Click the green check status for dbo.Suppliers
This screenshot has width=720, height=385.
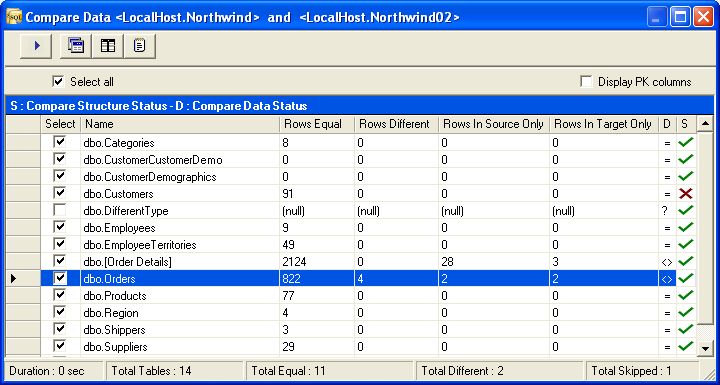tap(686, 347)
